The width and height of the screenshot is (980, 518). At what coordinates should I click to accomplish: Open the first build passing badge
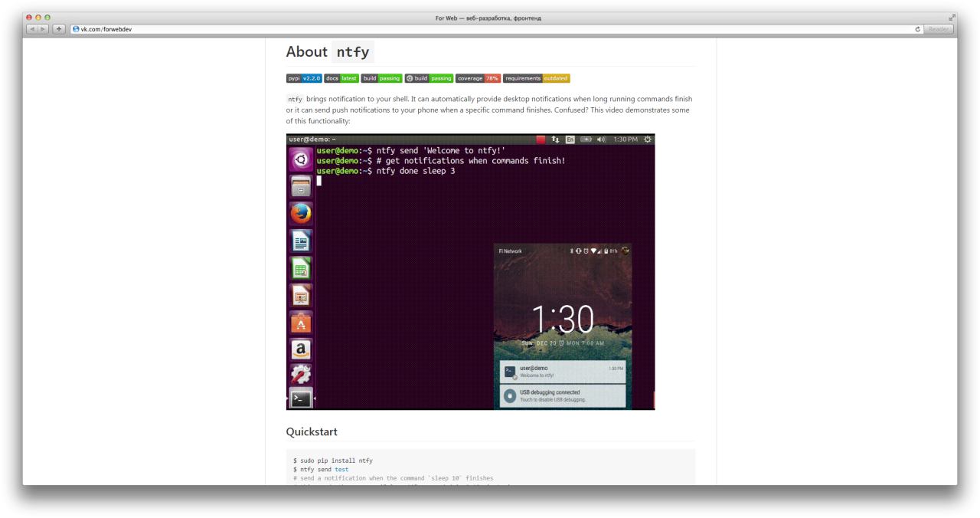pyautogui.click(x=381, y=78)
